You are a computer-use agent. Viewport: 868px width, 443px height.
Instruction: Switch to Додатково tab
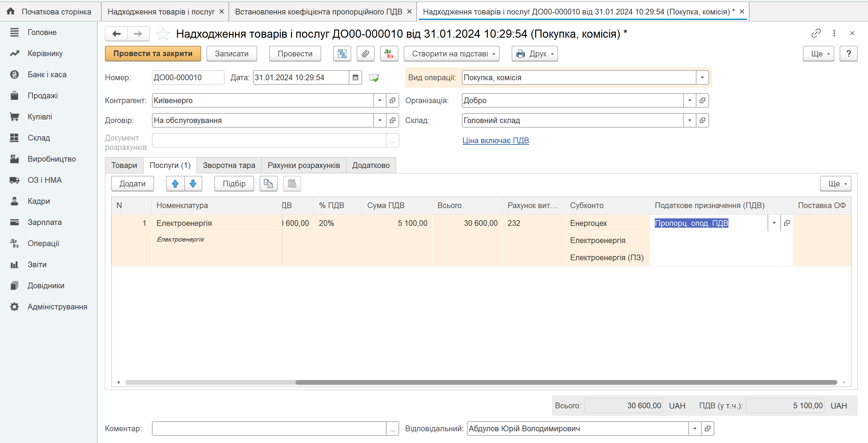click(371, 165)
